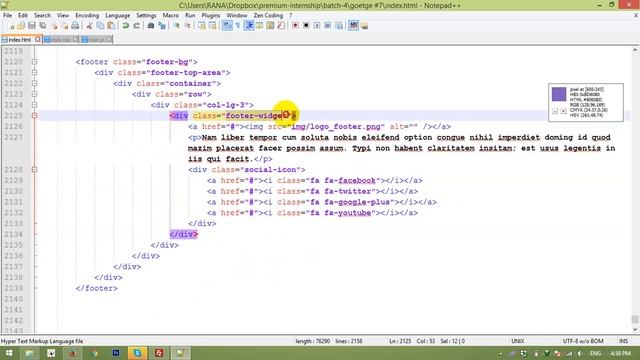Toggle Show All Characters button
Screen dimensions: 640x360
tap(238, 26)
